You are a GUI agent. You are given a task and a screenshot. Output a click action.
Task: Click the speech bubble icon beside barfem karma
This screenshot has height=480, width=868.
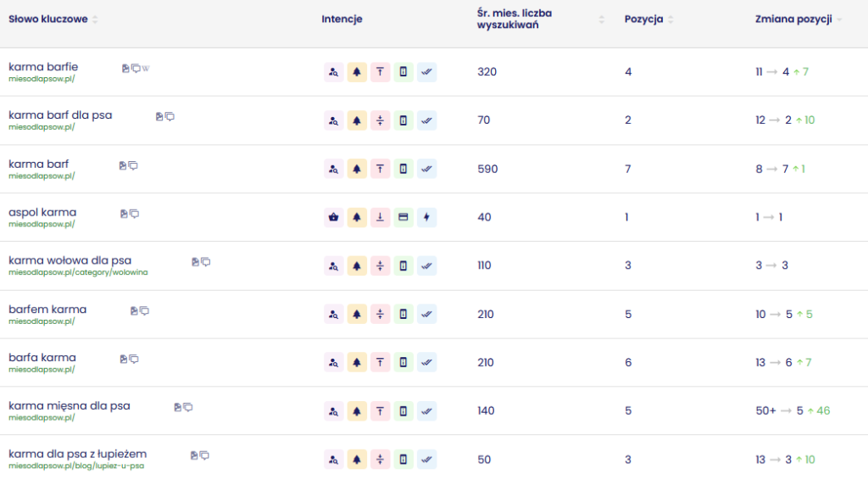(144, 310)
